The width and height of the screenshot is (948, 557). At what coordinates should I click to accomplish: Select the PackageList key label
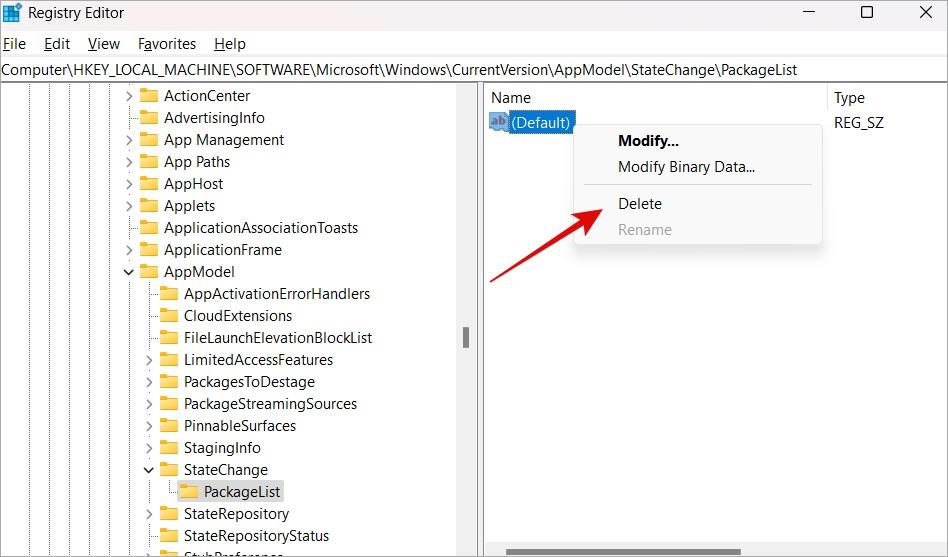(242, 492)
